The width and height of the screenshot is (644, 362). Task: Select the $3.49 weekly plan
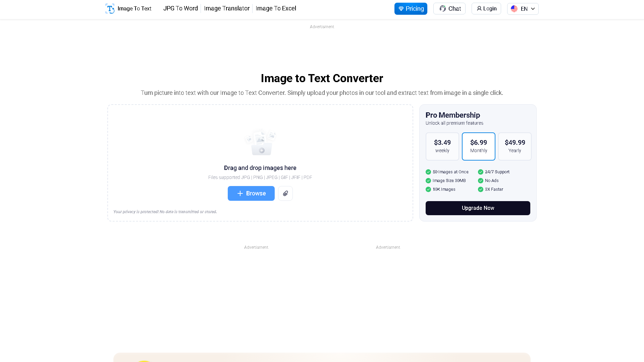pos(442,146)
